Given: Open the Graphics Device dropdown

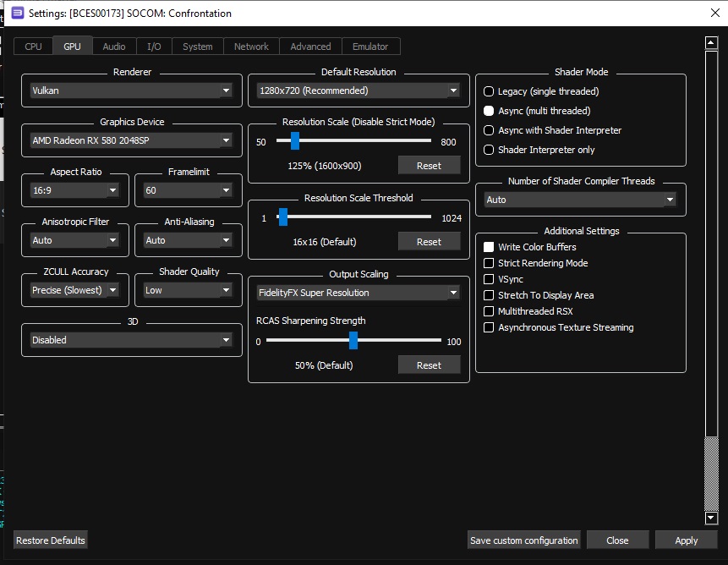Looking at the screenshot, I should tap(131, 140).
